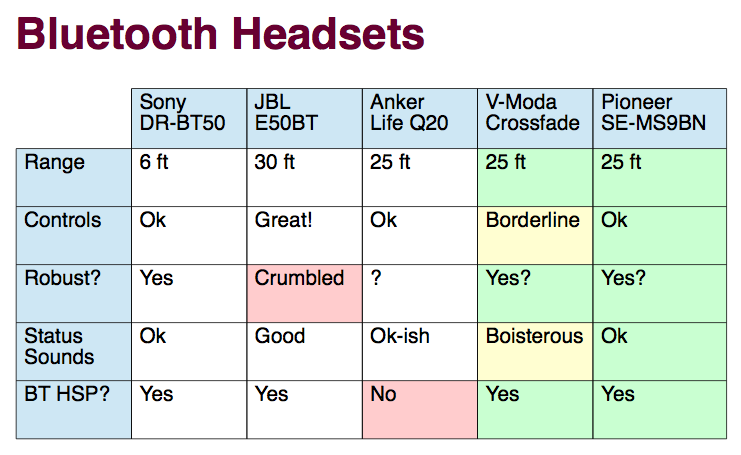Click the Anker Life Q20 header cell
This screenshot has width=741, height=455.
419,117
